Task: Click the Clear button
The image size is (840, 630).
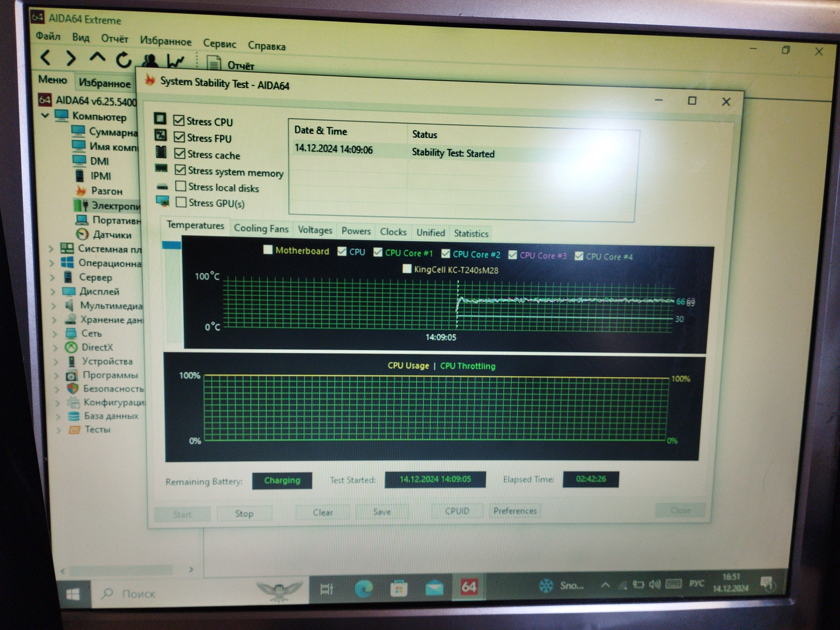Action: pos(323,512)
